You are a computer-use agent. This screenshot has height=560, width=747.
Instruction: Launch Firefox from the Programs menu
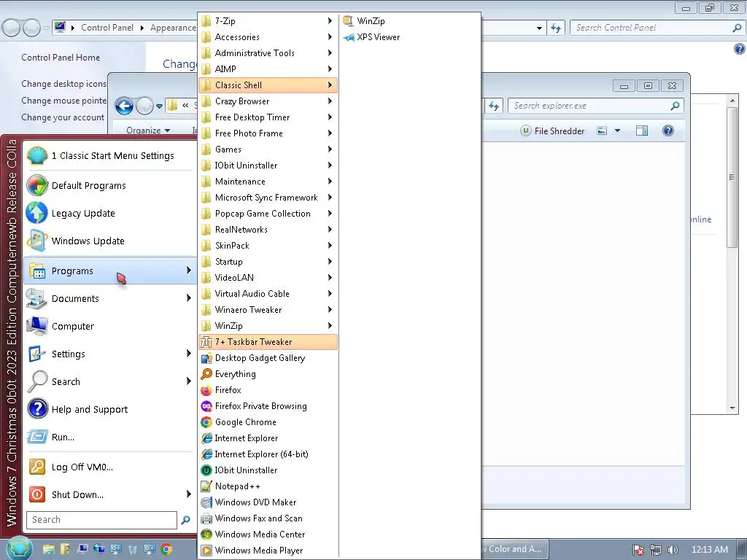pos(268,390)
